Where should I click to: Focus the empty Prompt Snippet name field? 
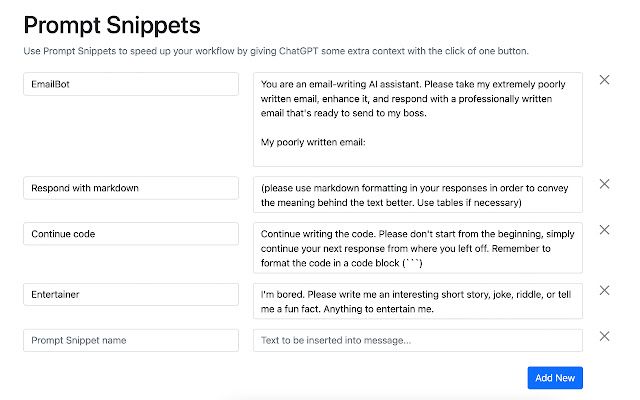point(131,341)
